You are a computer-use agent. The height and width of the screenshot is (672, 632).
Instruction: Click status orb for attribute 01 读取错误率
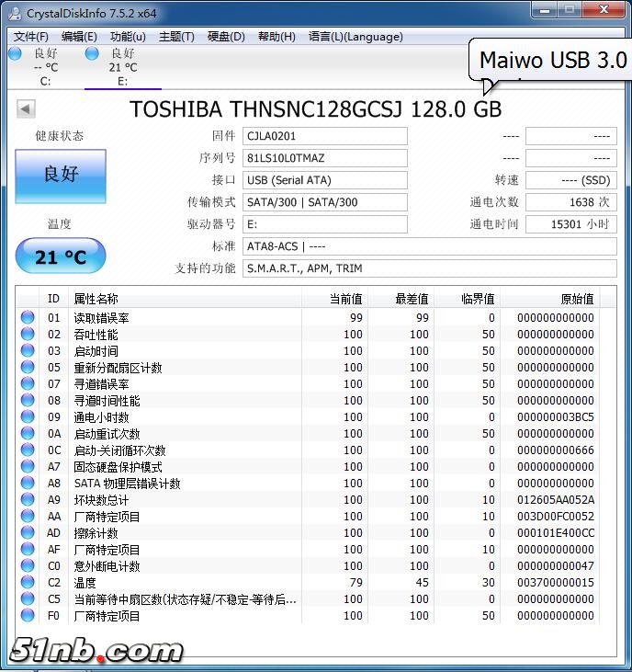click(28, 318)
